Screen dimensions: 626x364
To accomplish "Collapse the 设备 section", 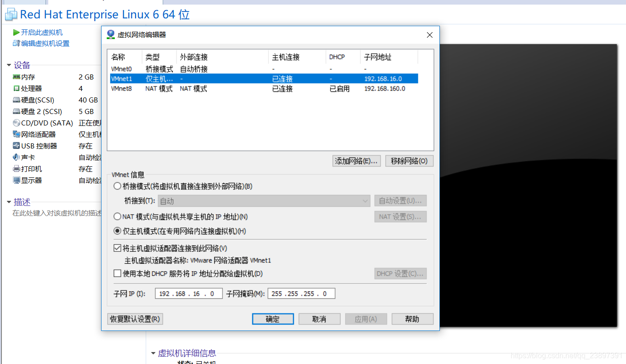I will (8, 65).
